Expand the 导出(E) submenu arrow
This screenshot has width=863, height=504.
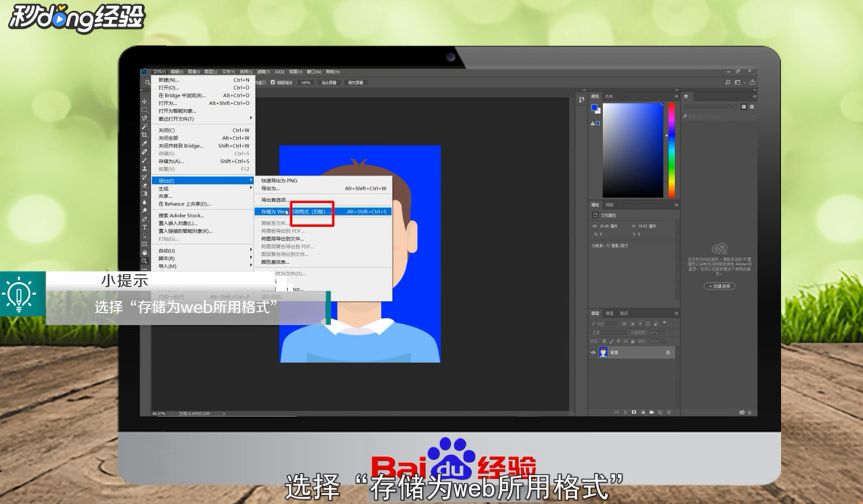tap(251, 180)
